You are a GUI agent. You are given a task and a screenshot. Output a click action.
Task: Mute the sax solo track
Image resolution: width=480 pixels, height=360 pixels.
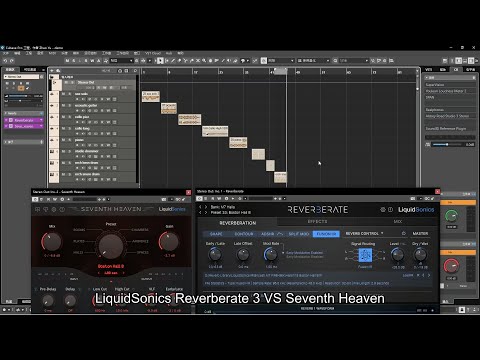coord(64,94)
